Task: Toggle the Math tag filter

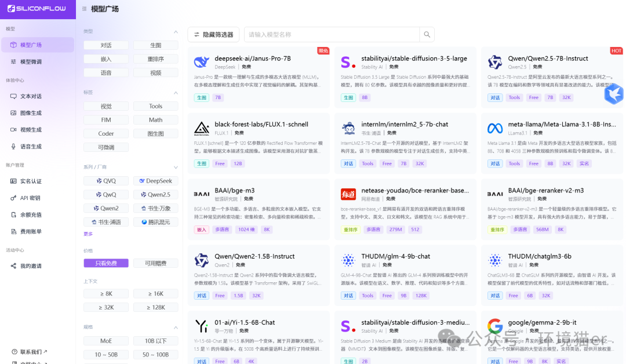Action: point(156,120)
